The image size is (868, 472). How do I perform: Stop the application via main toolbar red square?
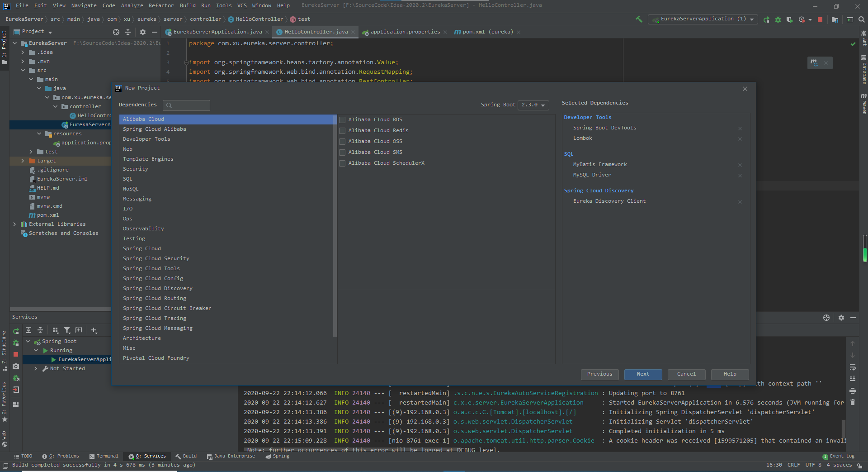coord(820,19)
